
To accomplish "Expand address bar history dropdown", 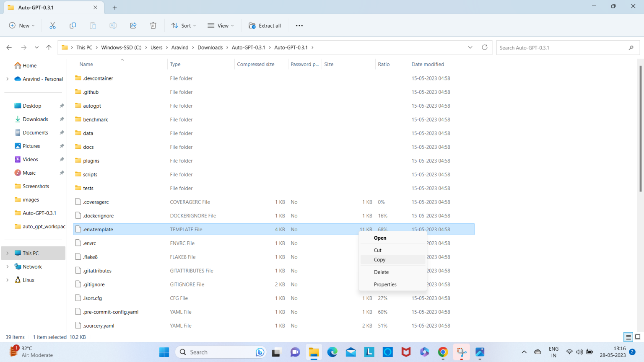I will (470, 47).
